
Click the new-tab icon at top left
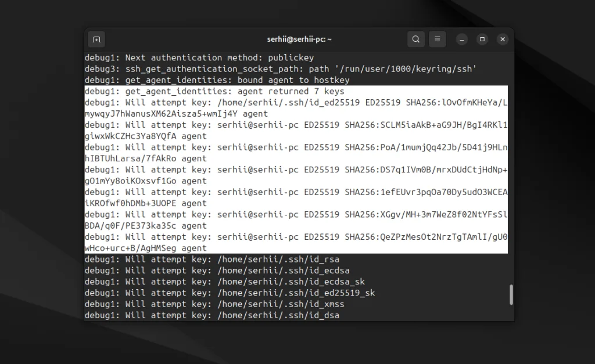tap(96, 39)
